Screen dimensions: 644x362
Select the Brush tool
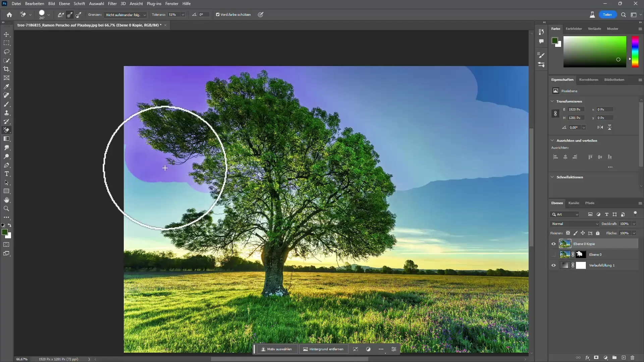coord(6,104)
